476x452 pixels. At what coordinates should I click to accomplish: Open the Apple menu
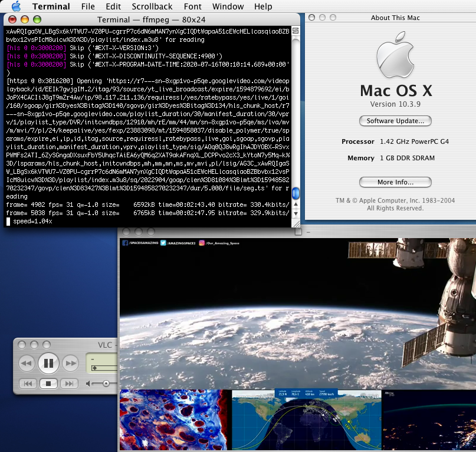[x=16, y=6]
